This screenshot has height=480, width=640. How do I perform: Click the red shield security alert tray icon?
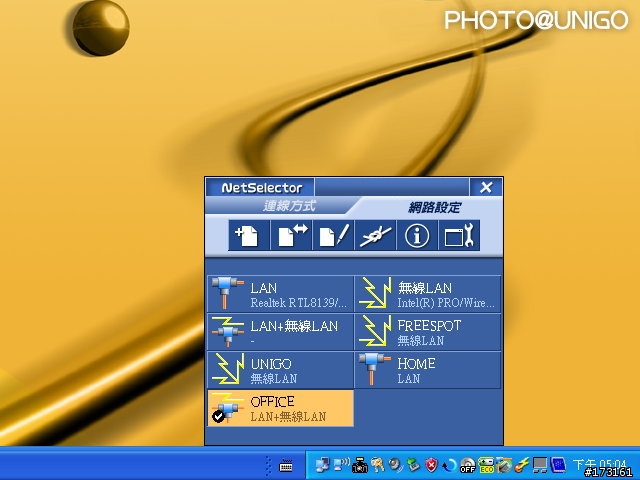[431, 465]
